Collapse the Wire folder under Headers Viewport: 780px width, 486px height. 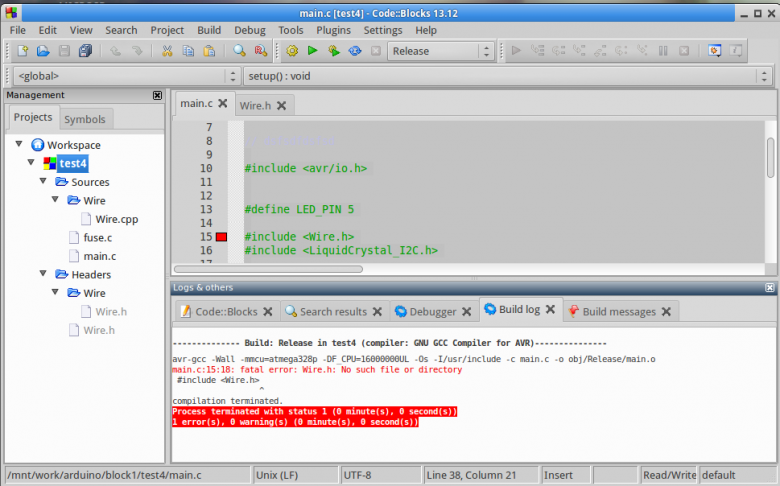(x=55, y=292)
